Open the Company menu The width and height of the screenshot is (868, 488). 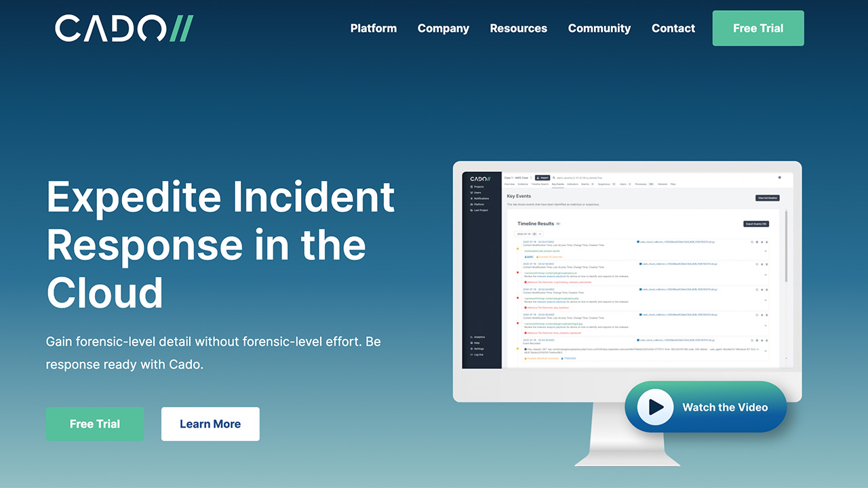coord(443,28)
